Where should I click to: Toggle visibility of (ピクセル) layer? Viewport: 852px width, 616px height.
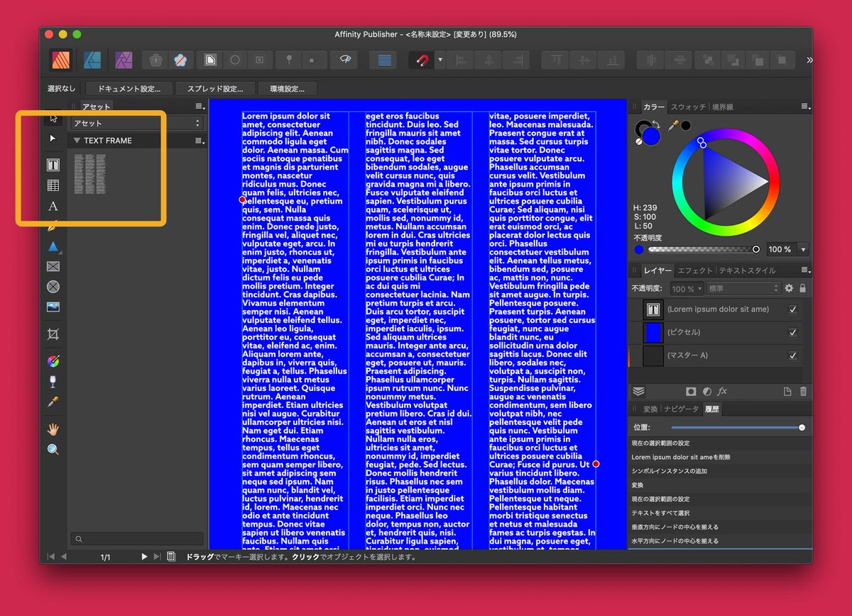(793, 332)
